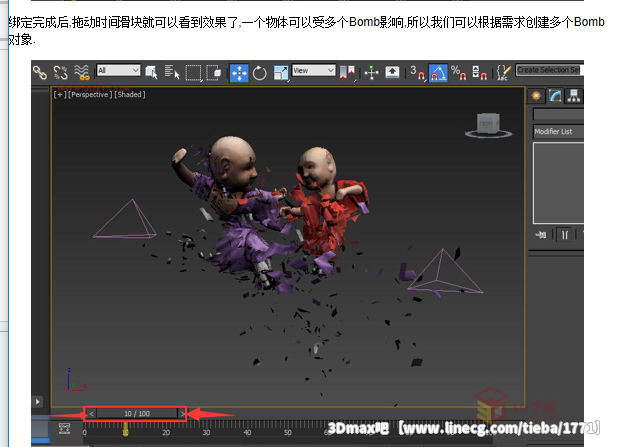This screenshot has height=447, width=640.
Task: Click the Unlink Selection tool
Action: pos(60,73)
